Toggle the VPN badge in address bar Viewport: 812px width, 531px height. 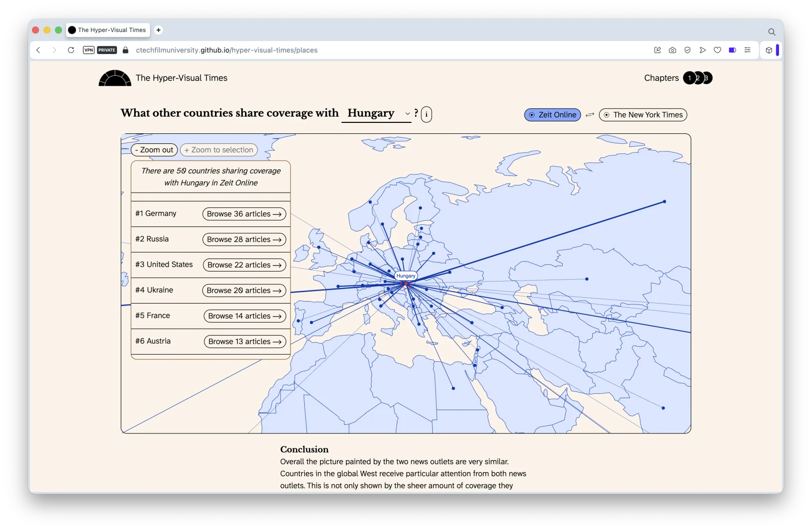[88, 50]
